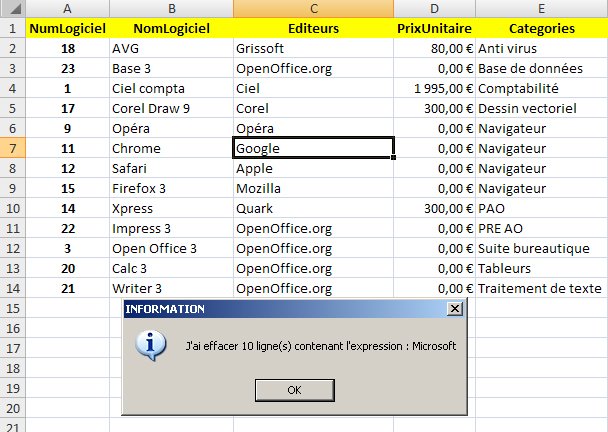Select row 1 header
The width and height of the screenshot is (608, 432).
coord(13,28)
